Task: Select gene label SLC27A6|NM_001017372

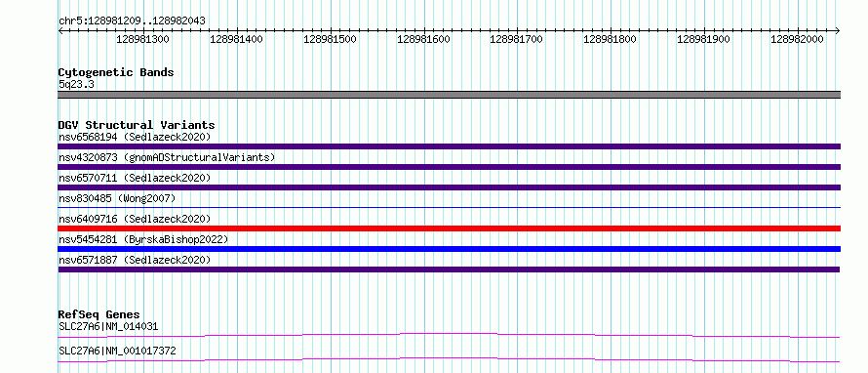Action: tap(117, 352)
